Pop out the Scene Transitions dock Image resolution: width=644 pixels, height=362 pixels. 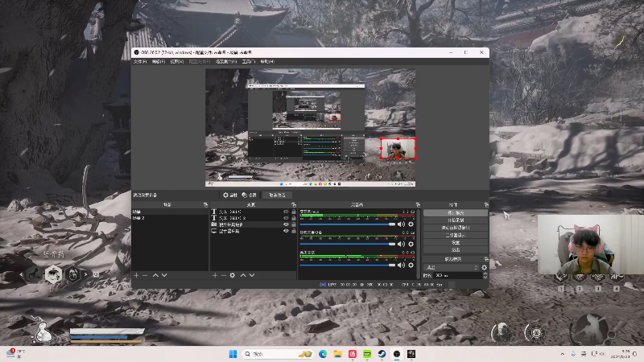486,259
